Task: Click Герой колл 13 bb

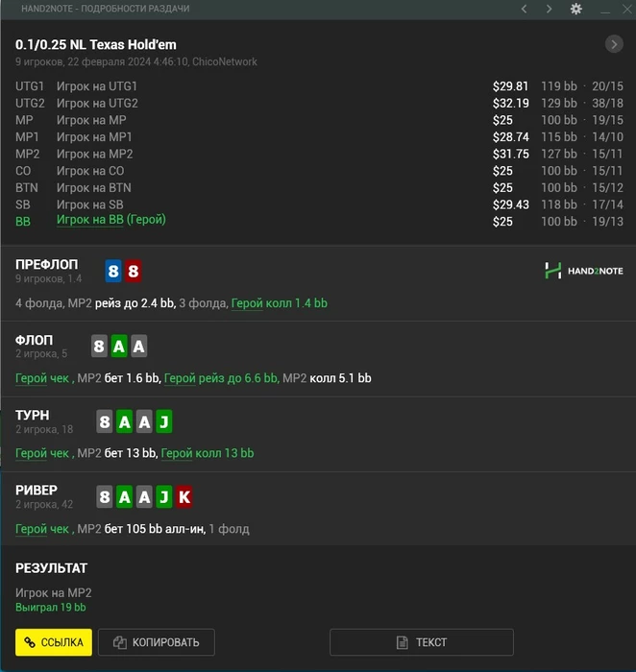Action: tap(208, 453)
